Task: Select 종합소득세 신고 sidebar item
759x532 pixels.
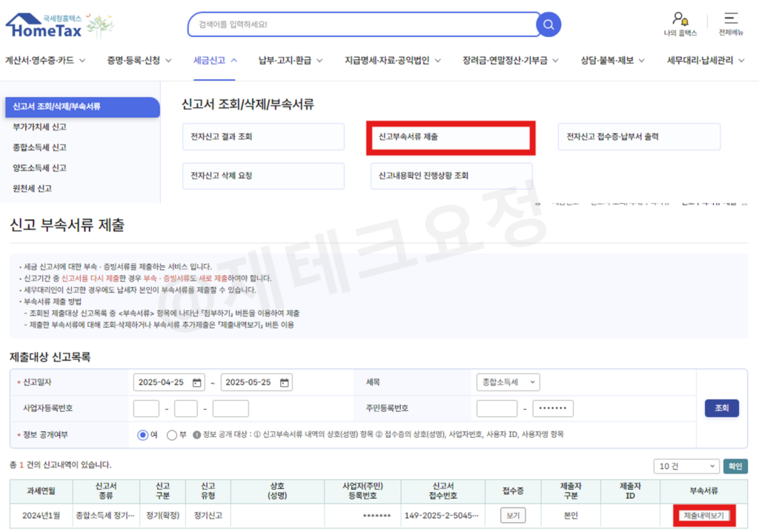Action: [x=39, y=147]
